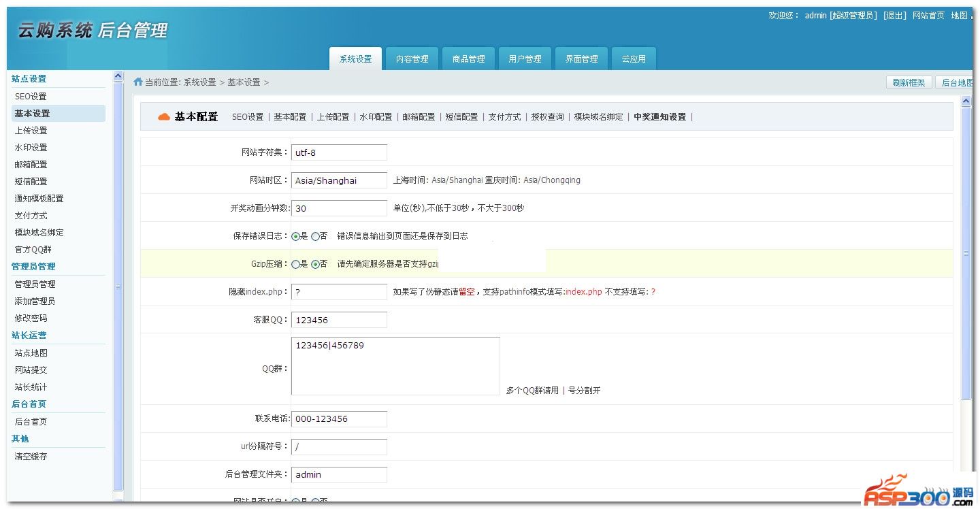Choose 否 for Gzip压缩 option
Screen dimensions: 980x509
point(316,264)
